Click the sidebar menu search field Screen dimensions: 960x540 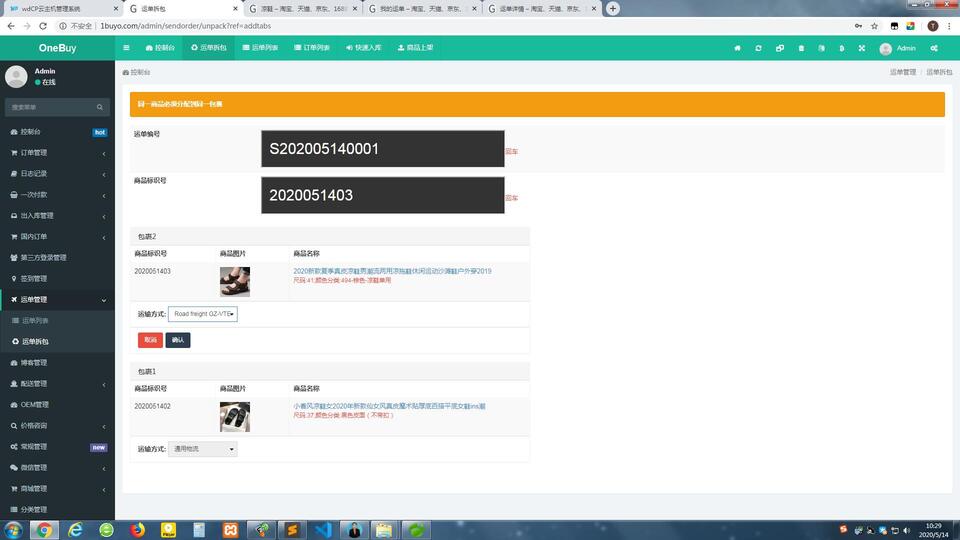point(50,107)
